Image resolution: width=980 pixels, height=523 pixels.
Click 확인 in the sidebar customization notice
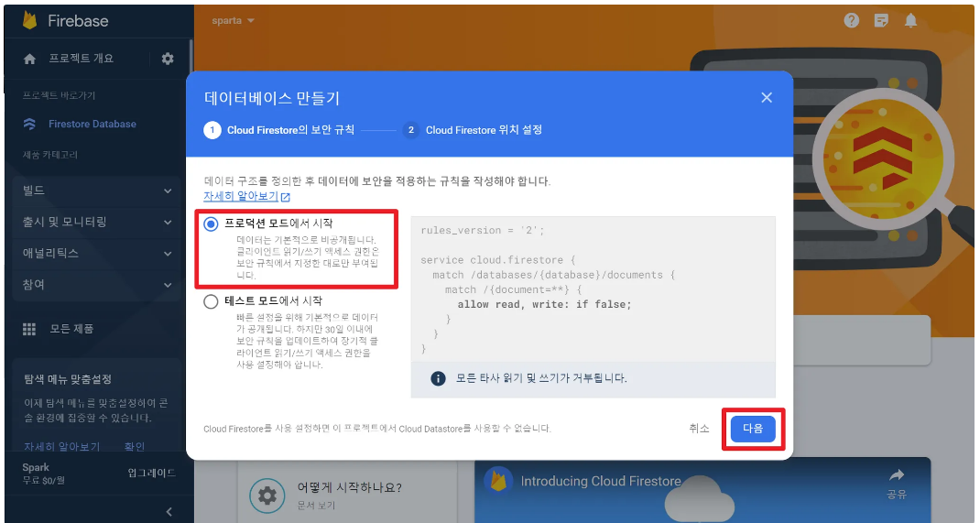tap(135, 446)
